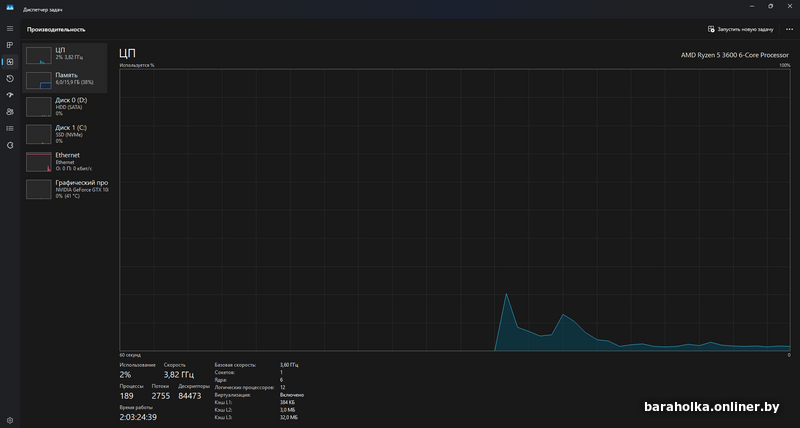800x428 pixels.
Task: Open the App history page icon
Action: pyautogui.click(x=10, y=79)
